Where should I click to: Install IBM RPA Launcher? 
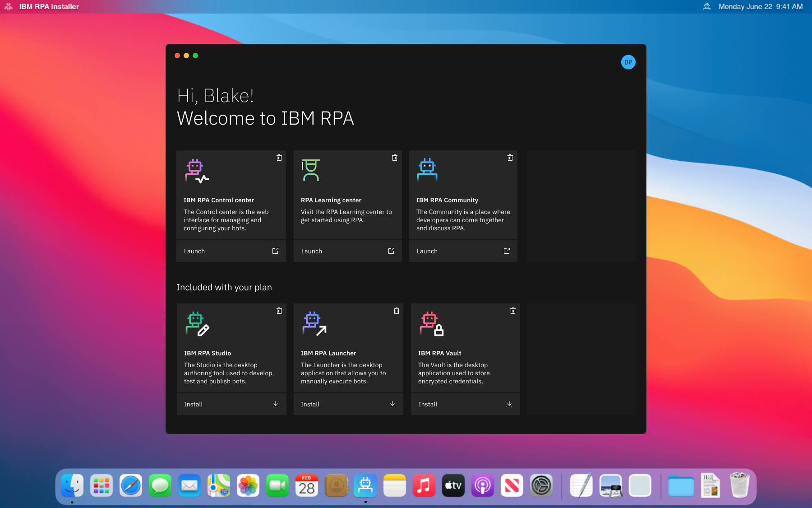(x=348, y=404)
